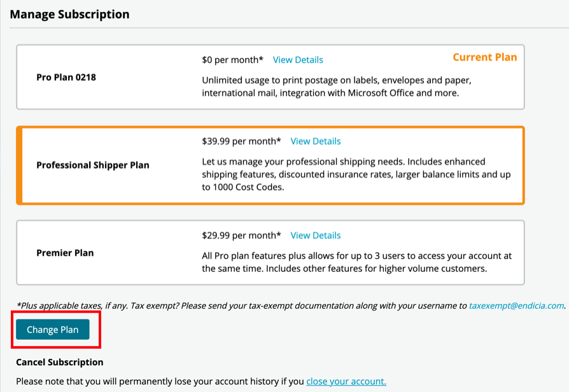Click the Current Plan label
The height and width of the screenshot is (392, 569).
point(485,57)
